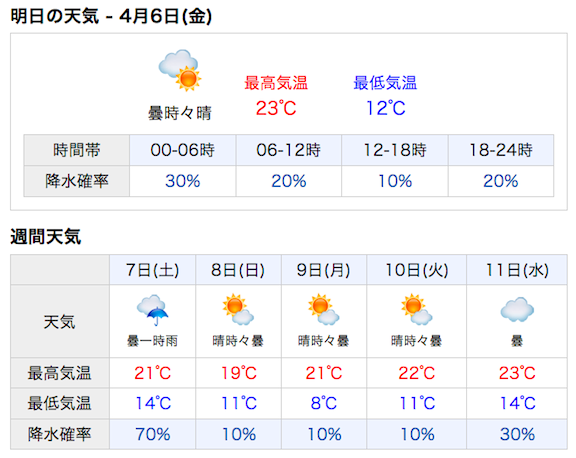Image resolution: width=576 pixels, height=458 pixels.
Task: Select the 12-18時 time slot header
Action: tap(395, 150)
